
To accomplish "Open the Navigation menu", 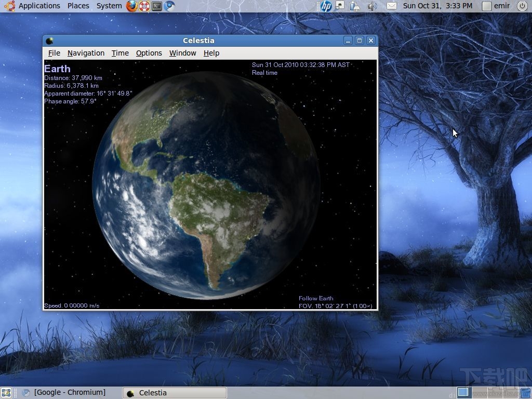I will coord(86,53).
